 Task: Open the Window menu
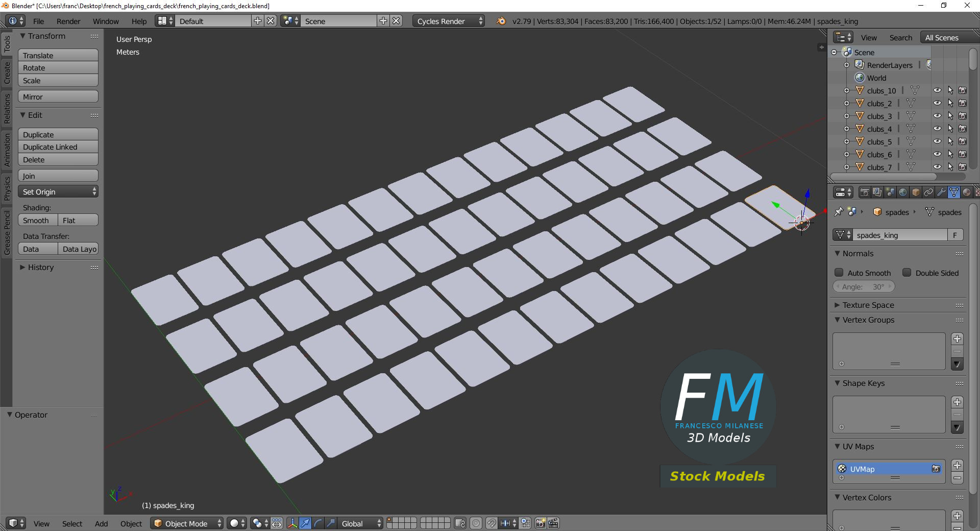[106, 21]
